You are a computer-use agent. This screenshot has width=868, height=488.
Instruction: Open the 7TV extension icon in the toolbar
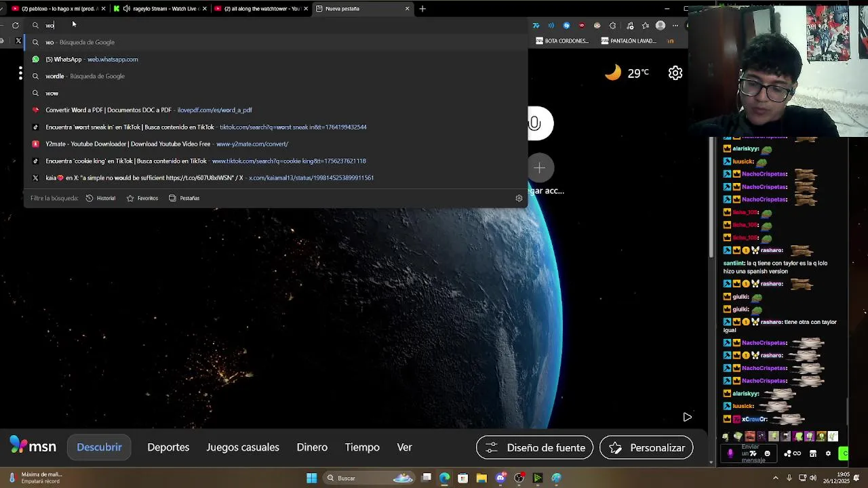click(x=536, y=26)
